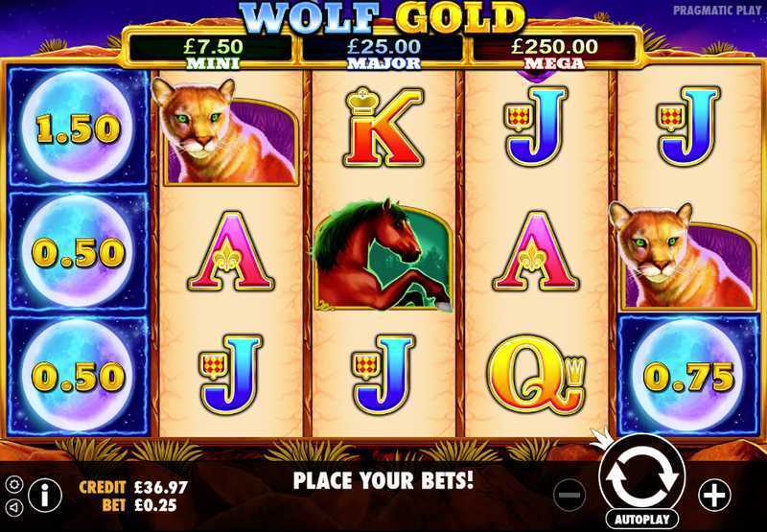Select the Mega jackpot £250.00 panel

[x=555, y=54]
